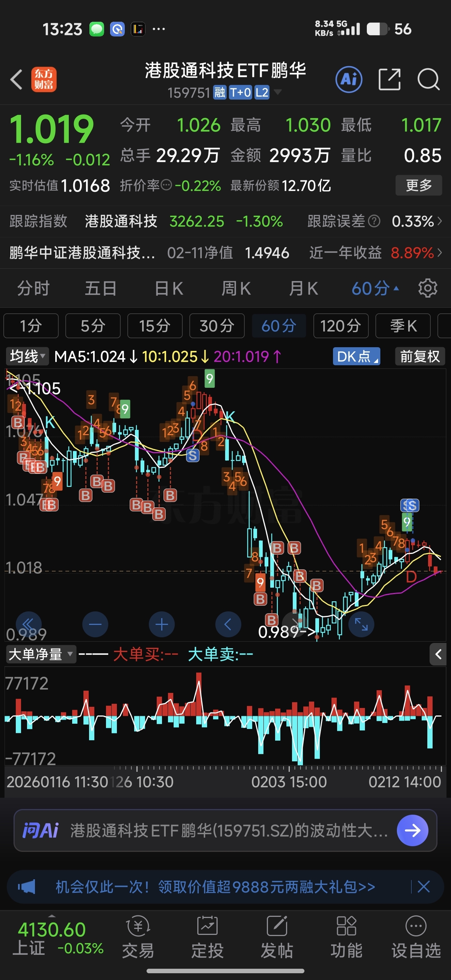
Task: Open the 东方财富 orange logo
Action: (44, 80)
